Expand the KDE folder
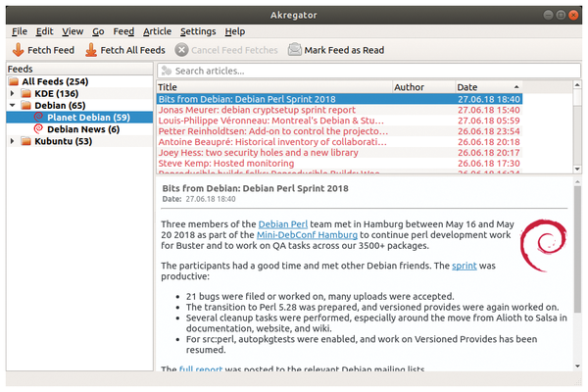Viewport: 588px width, 392px height. pyautogui.click(x=13, y=93)
